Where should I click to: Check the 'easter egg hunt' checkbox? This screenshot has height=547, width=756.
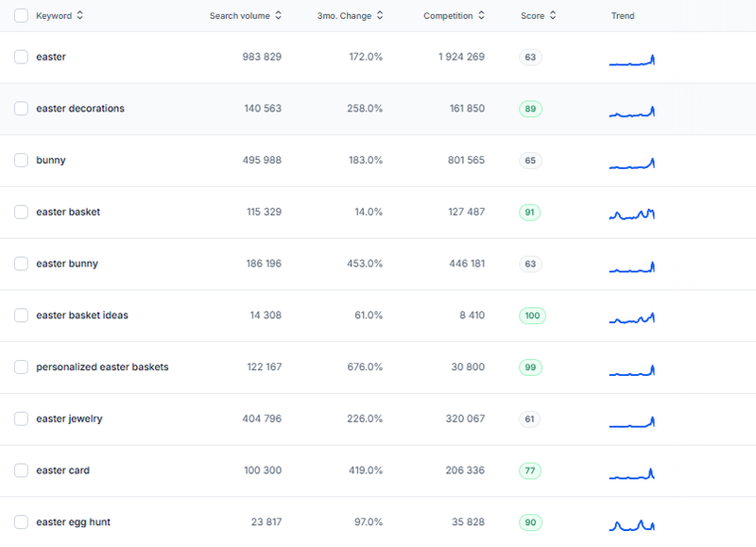21,521
